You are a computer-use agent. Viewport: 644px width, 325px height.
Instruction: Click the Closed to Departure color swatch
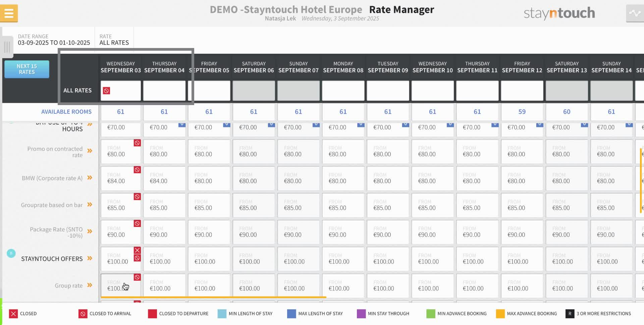point(152,314)
